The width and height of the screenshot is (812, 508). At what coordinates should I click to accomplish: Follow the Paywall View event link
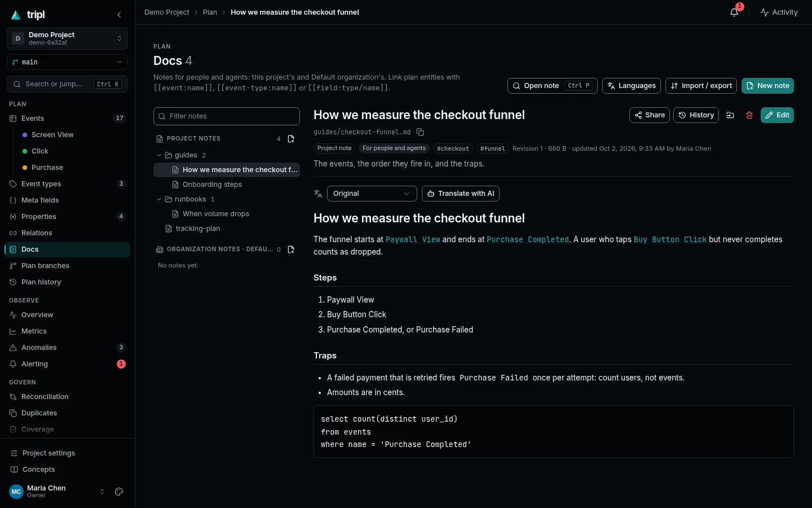coord(413,239)
